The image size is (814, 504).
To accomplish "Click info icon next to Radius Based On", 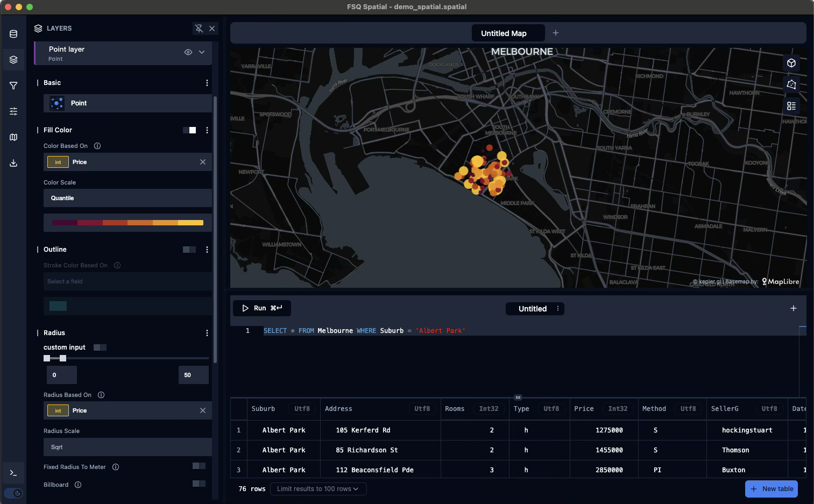I will point(101,395).
